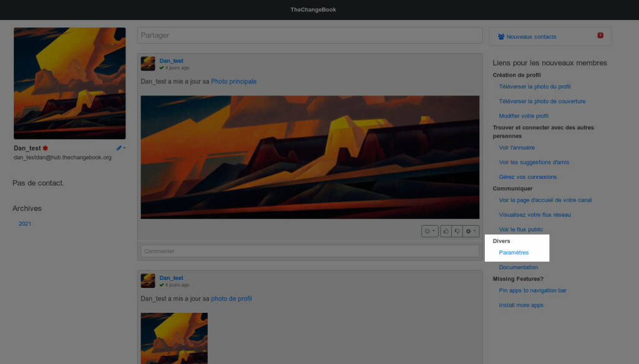Image resolution: width=639 pixels, height=364 pixels.
Task: Open the gear options menu on first post
Action: (471, 231)
